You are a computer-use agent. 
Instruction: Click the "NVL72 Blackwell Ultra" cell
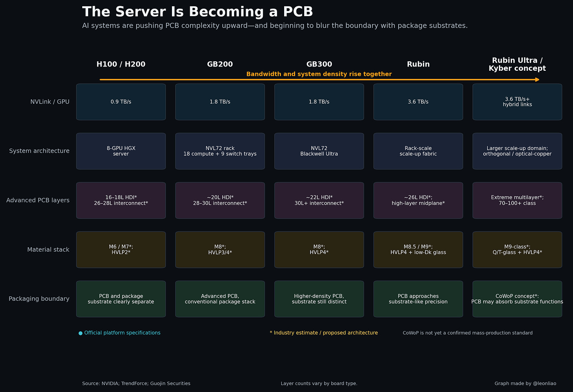pyautogui.click(x=319, y=151)
